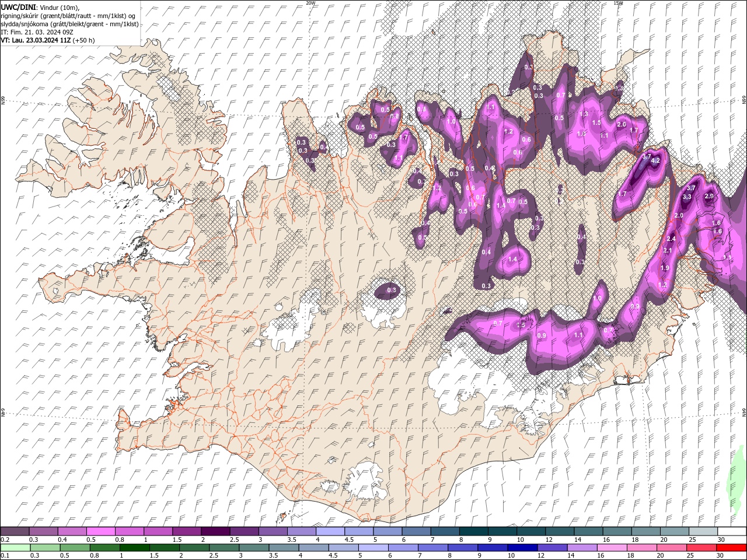Image resolution: width=747 pixels, height=560 pixels.
Task: Select the bottom-row violet swatch labeled 12
Action: tap(551, 547)
